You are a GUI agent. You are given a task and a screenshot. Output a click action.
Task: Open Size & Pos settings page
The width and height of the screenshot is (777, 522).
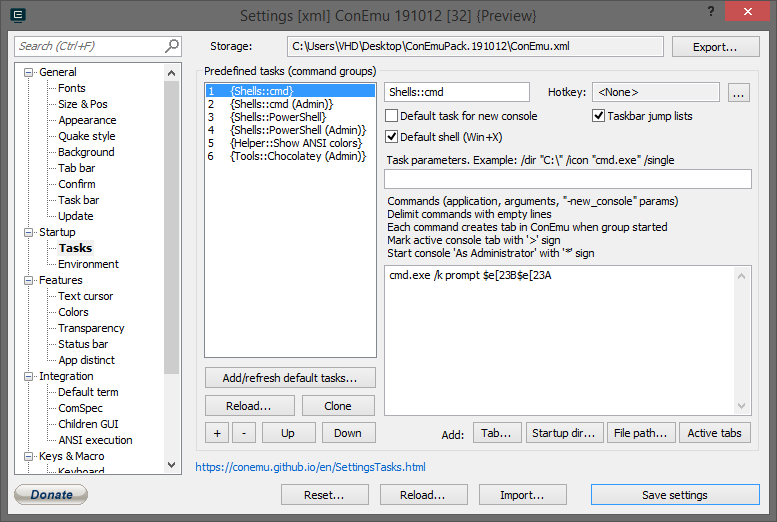(x=83, y=104)
